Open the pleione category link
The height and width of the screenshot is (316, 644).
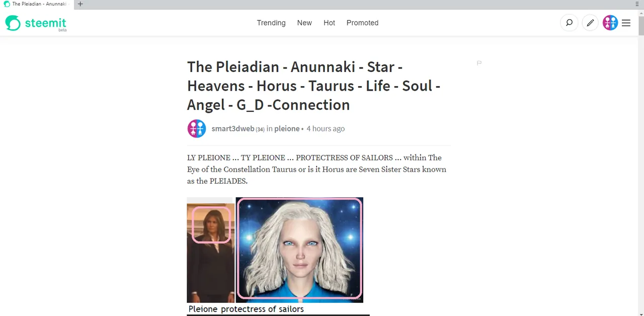click(x=287, y=128)
